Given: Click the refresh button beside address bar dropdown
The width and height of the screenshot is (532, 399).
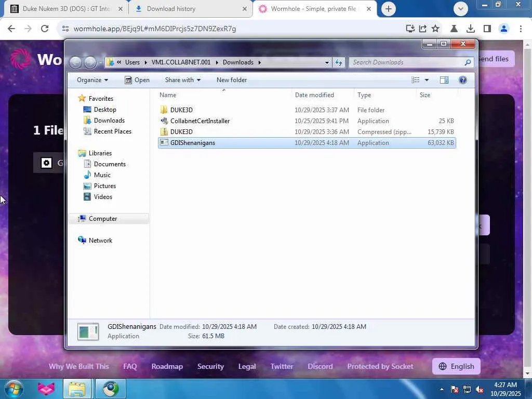Looking at the screenshot, I should point(339,62).
